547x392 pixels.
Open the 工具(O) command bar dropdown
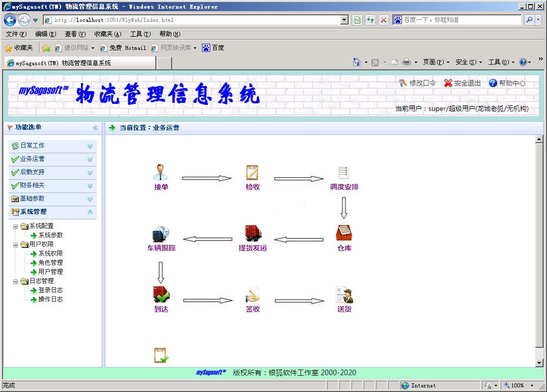pyautogui.click(x=501, y=62)
